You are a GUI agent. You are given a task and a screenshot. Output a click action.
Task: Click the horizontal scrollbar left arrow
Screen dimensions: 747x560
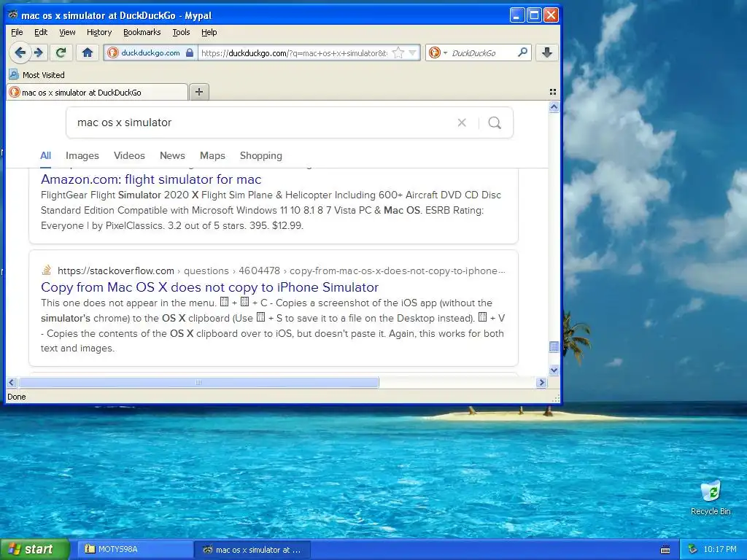point(12,382)
